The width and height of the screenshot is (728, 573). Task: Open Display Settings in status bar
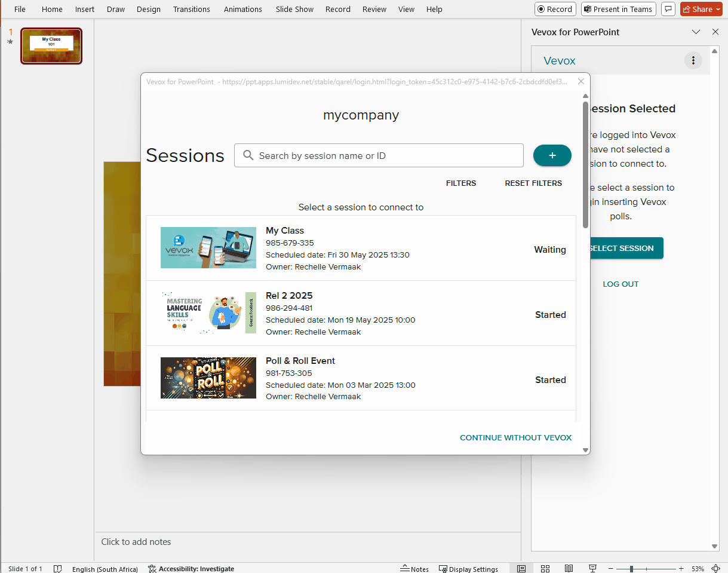(468, 569)
